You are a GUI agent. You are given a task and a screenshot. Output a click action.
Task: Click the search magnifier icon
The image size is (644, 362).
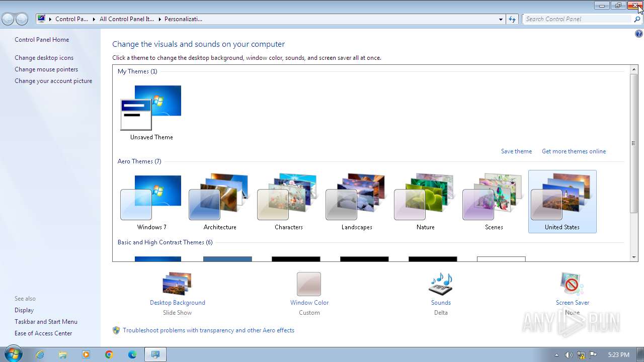click(x=637, y=19)
